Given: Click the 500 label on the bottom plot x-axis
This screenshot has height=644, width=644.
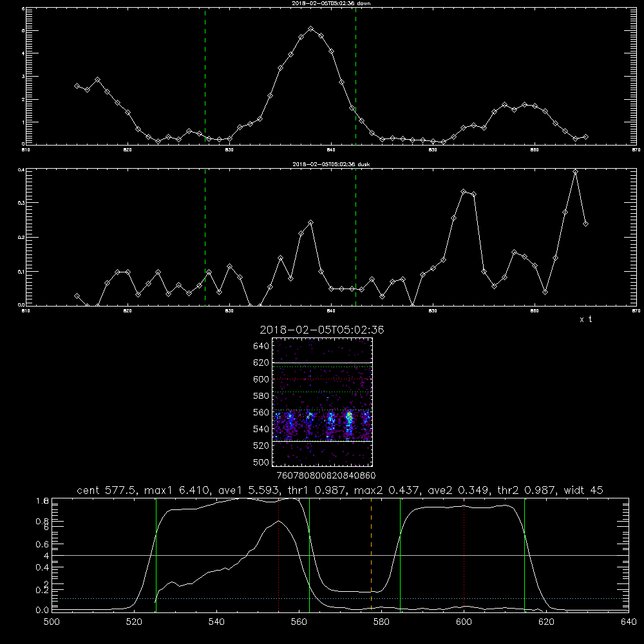Looking at the screenshot, I should coord(52,621).
